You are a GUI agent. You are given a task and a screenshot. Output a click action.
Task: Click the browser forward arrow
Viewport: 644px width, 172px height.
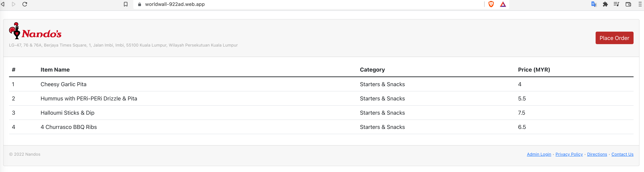14,4
